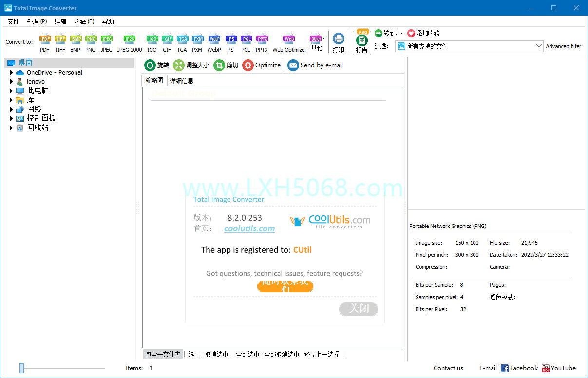This screenshot has height=378, width=588.
Task: Expand the OneDrive - Personal node
Action: [12, 73]
